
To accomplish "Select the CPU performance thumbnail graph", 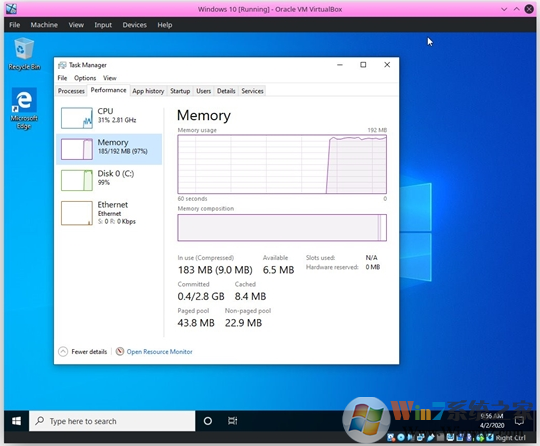I will (x=77, y=118).
